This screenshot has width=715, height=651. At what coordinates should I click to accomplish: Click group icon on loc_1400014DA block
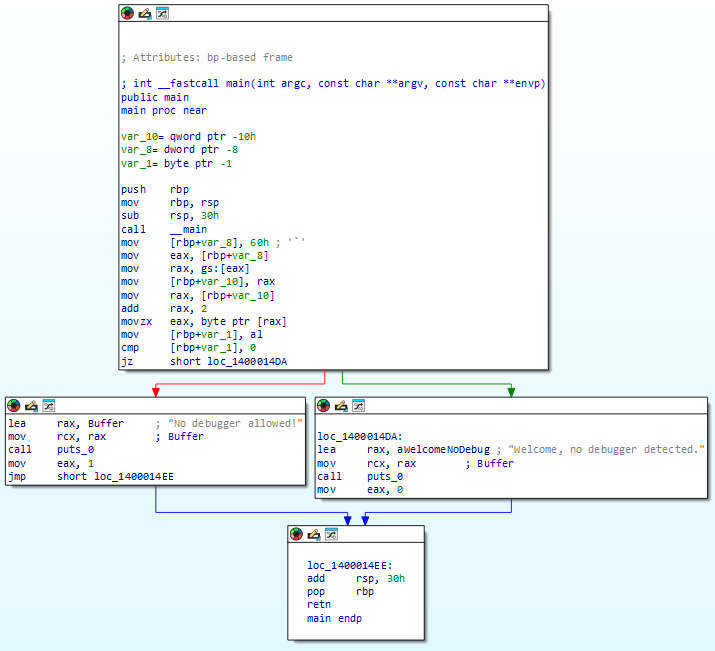click(358, 405)
